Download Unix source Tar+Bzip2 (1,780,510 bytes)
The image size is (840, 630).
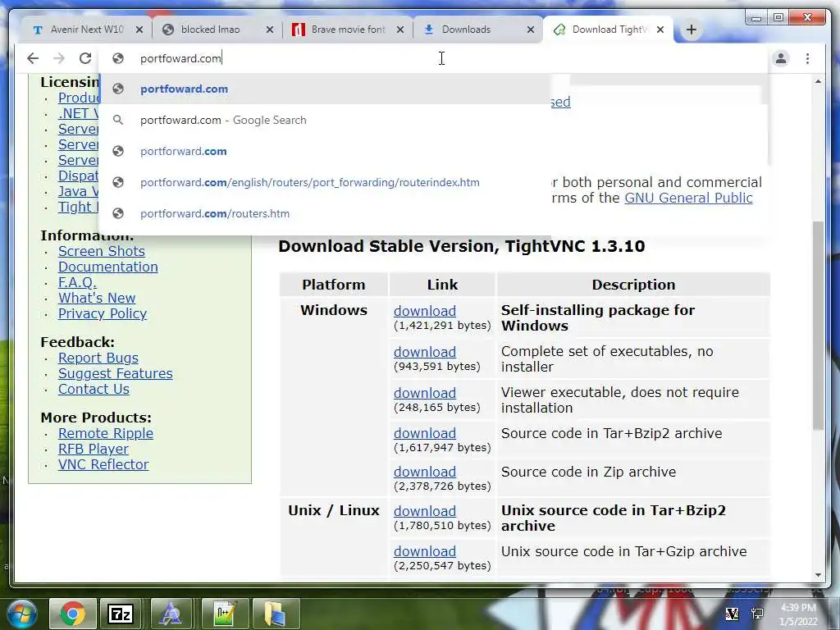(425, 511)
